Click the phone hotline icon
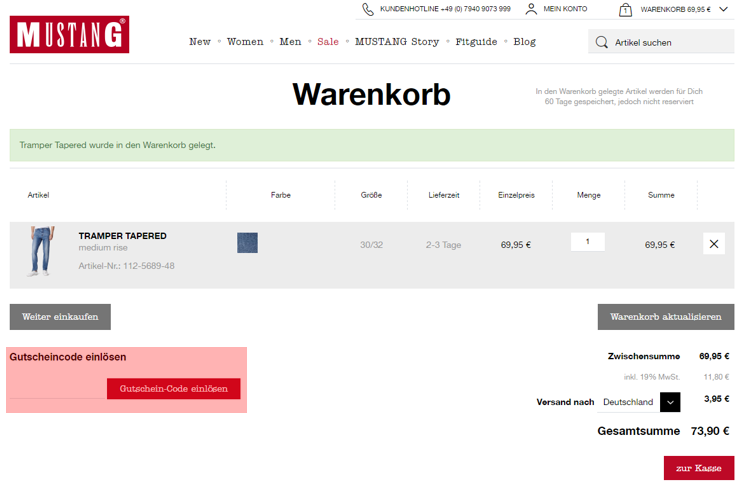Viewport: 740px width, 486px height. pyautogui.click(x=368, y=9)
